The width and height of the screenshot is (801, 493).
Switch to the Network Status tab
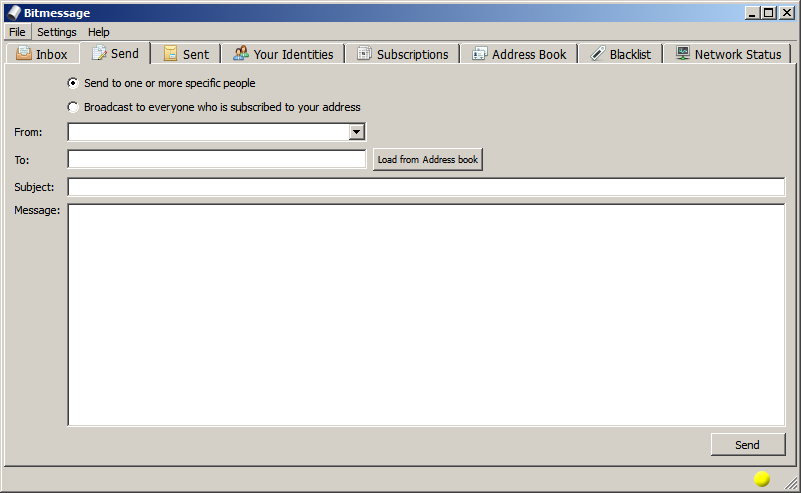pos(727,54)
